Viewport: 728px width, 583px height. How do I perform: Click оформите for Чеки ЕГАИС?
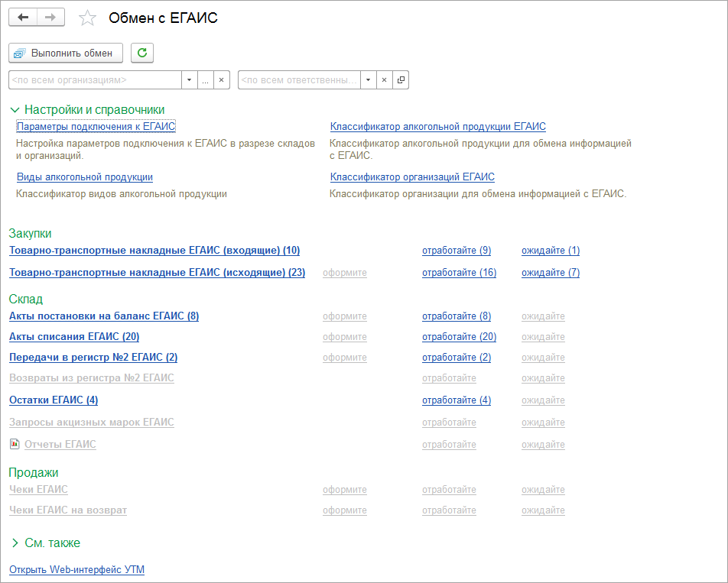(344, 490)
